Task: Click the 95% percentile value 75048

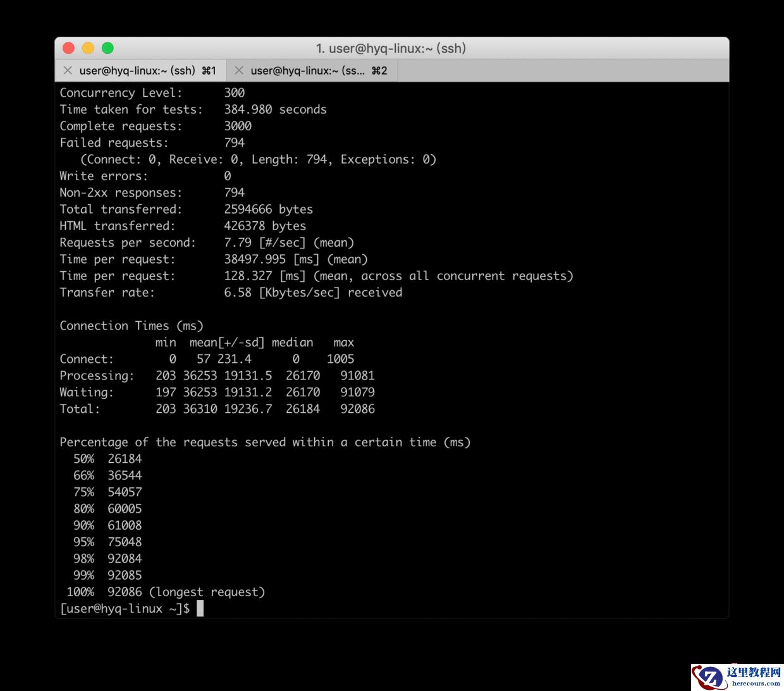Action: point(125,542)
